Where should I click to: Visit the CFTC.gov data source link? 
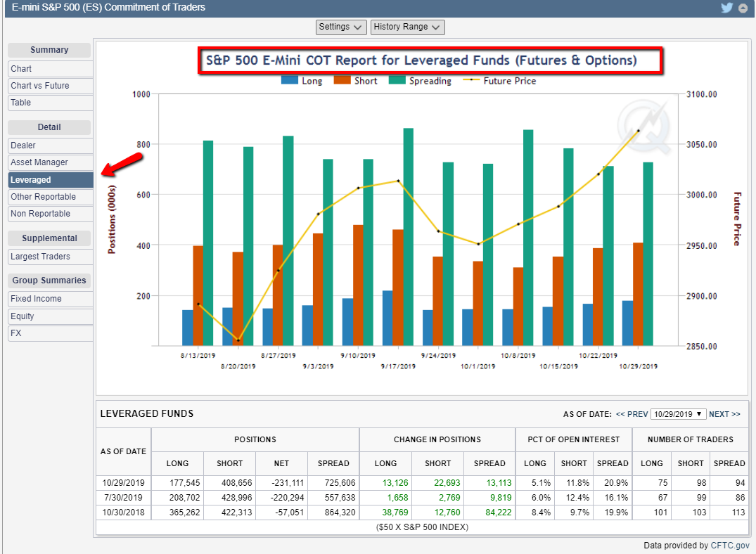730,546
